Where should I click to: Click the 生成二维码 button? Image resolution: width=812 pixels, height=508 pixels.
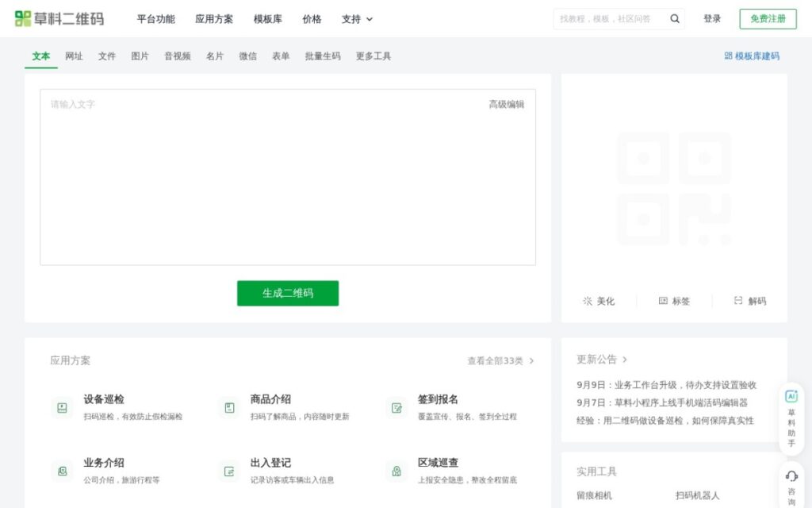pos(288,294)
